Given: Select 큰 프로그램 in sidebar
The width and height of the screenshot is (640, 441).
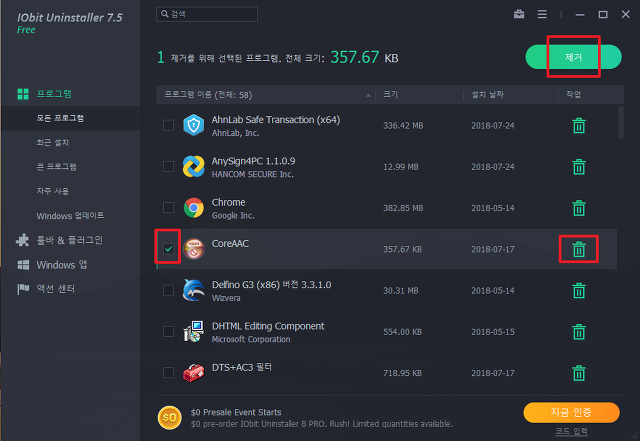Looking at the screenshot, I should click(56, 167).
